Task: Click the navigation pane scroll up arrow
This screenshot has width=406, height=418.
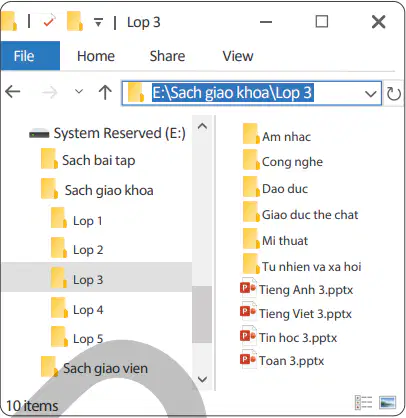Action: click(x=202, y=126)
